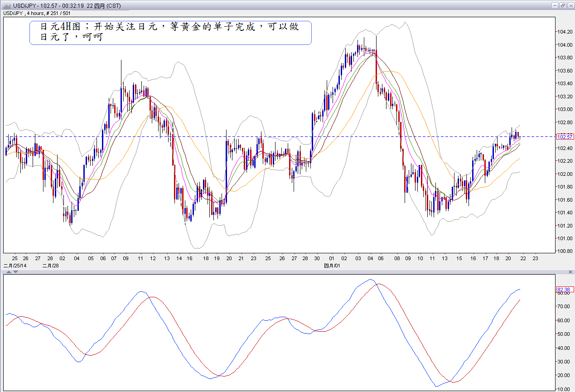
Task: Click the oscillator value label 82.38
Action: pos(565,290)
